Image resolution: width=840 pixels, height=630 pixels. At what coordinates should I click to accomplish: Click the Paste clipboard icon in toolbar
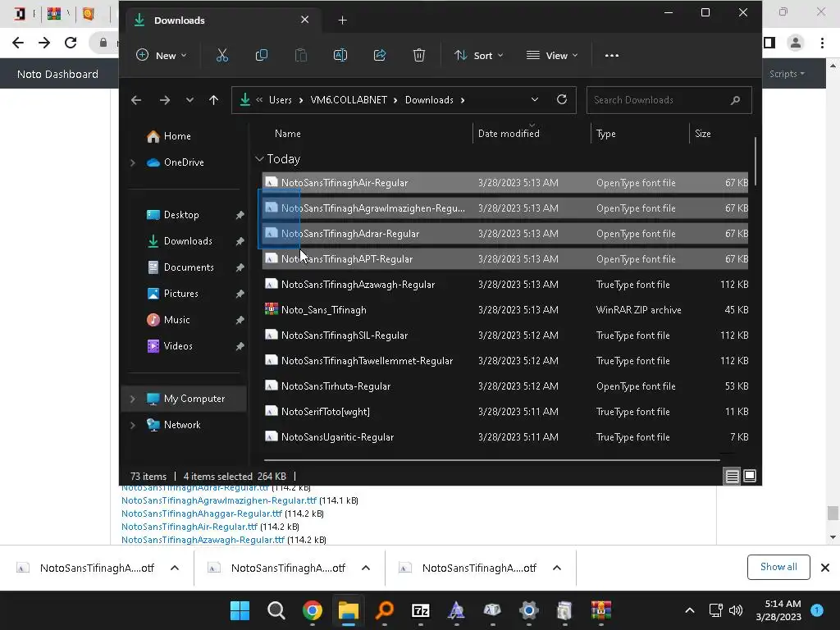point(301,55)
